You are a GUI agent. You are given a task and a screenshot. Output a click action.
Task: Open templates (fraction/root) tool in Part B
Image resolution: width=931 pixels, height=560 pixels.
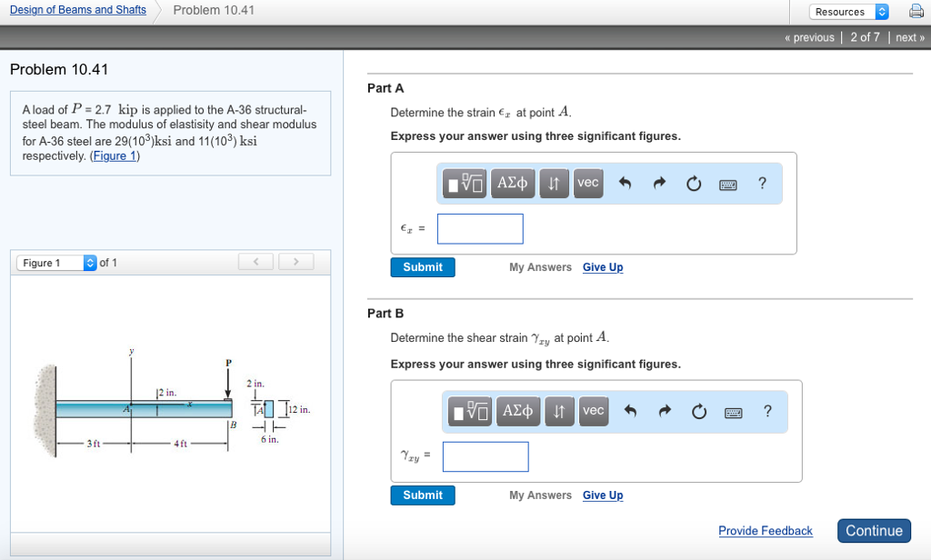[470, 411]
